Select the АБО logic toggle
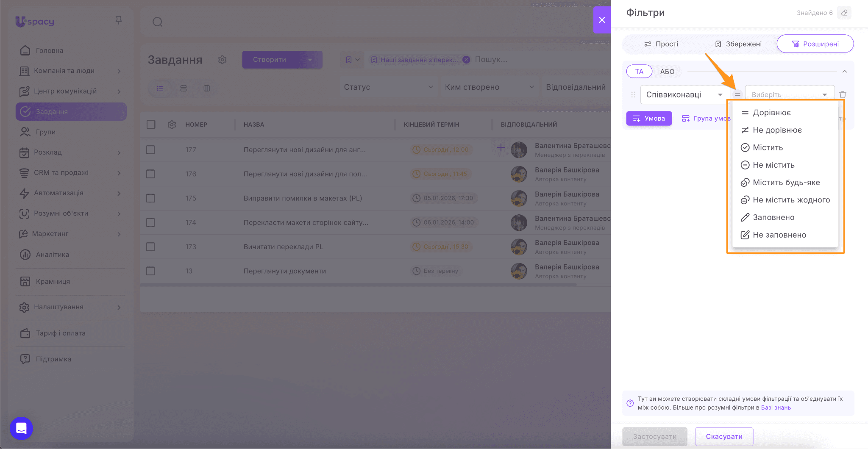Screen dimensions: 868x449 tap(667, 72)
